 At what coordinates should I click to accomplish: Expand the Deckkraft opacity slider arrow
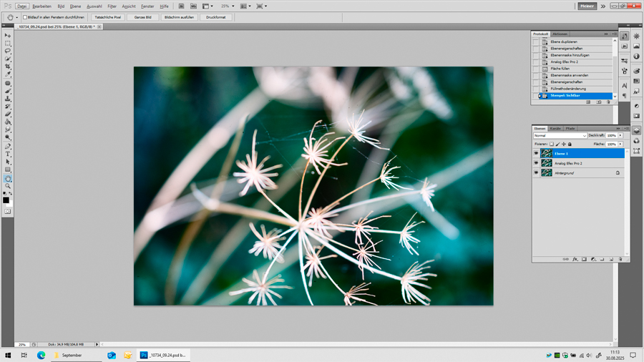(620, 135)
